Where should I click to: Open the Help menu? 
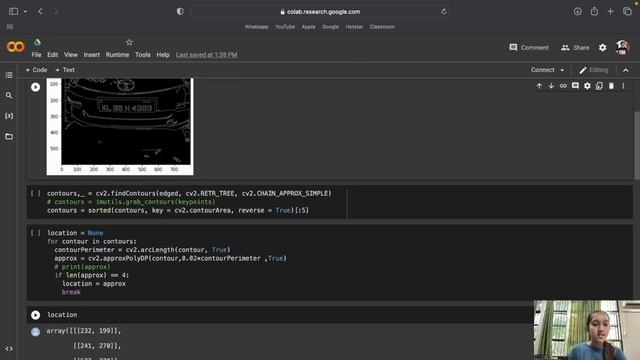[x=163, y=55]
